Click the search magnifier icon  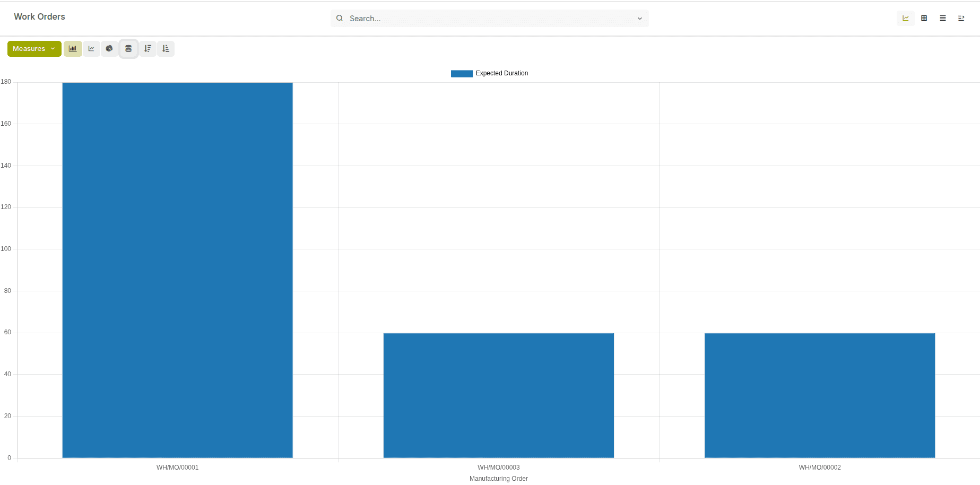[x=339, y=18]
